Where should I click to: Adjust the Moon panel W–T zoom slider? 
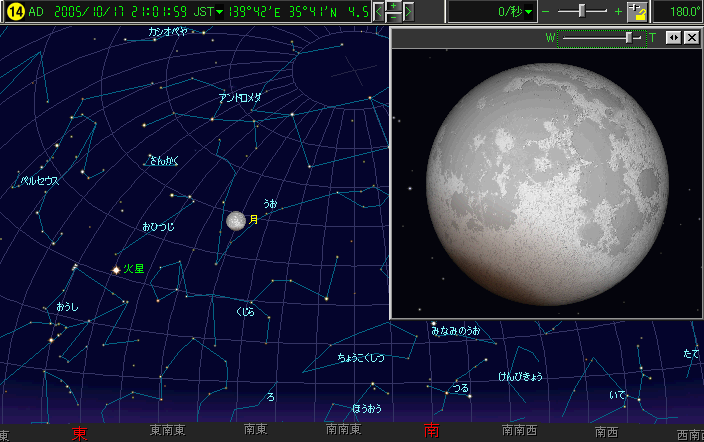pos(629,37)
